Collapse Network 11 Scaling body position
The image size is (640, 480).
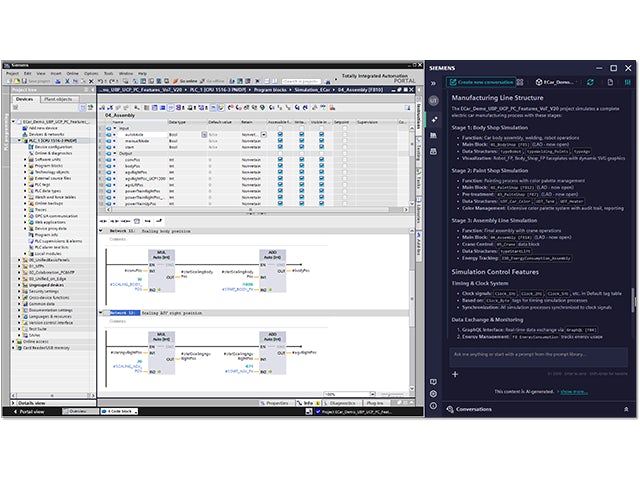point(101,231)
